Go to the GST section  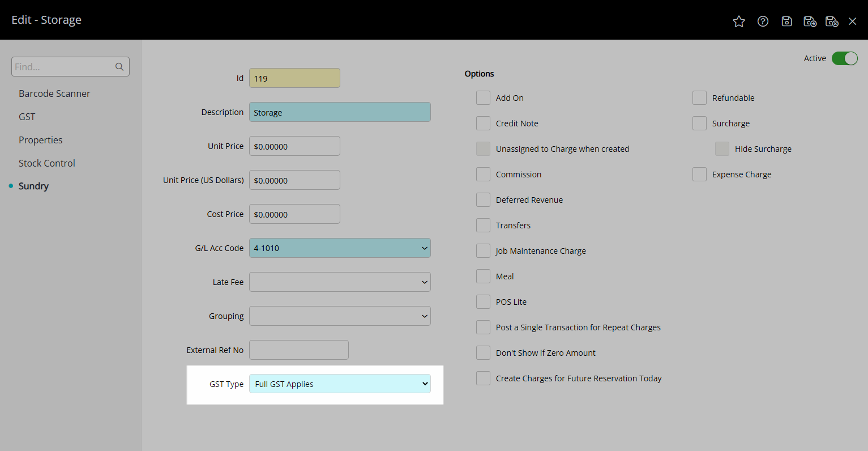27,117
